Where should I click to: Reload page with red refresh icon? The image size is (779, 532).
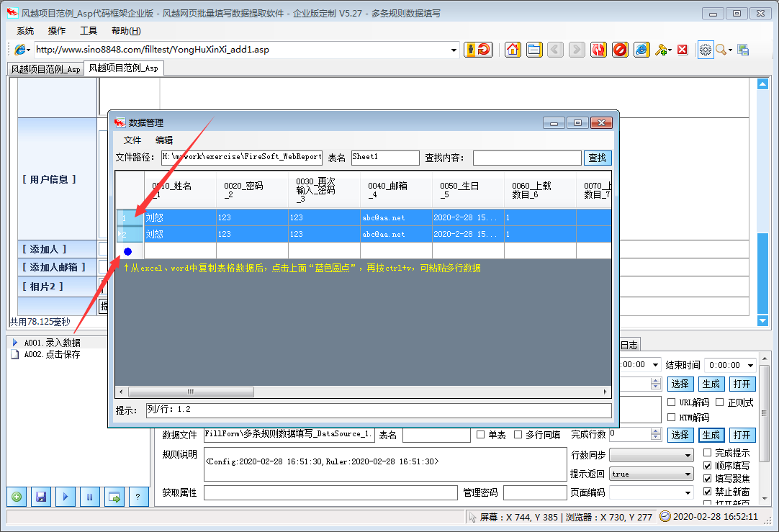click(598, 50)
